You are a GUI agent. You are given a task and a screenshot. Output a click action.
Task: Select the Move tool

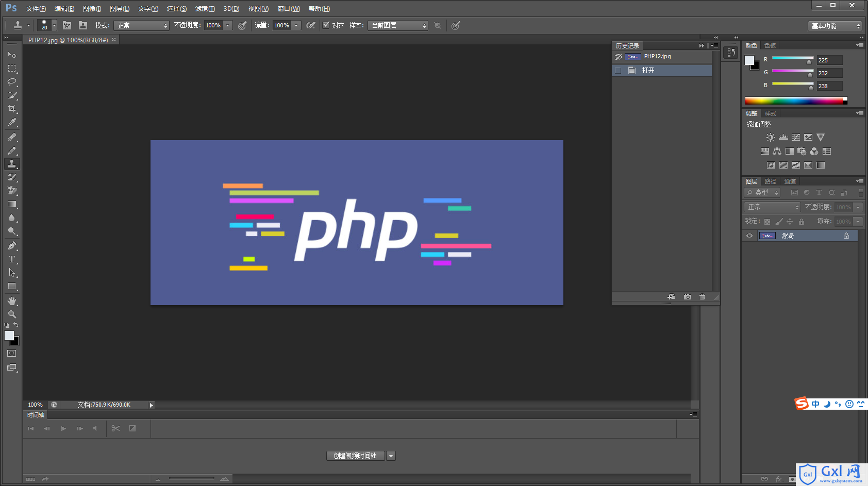click(11, 55)
